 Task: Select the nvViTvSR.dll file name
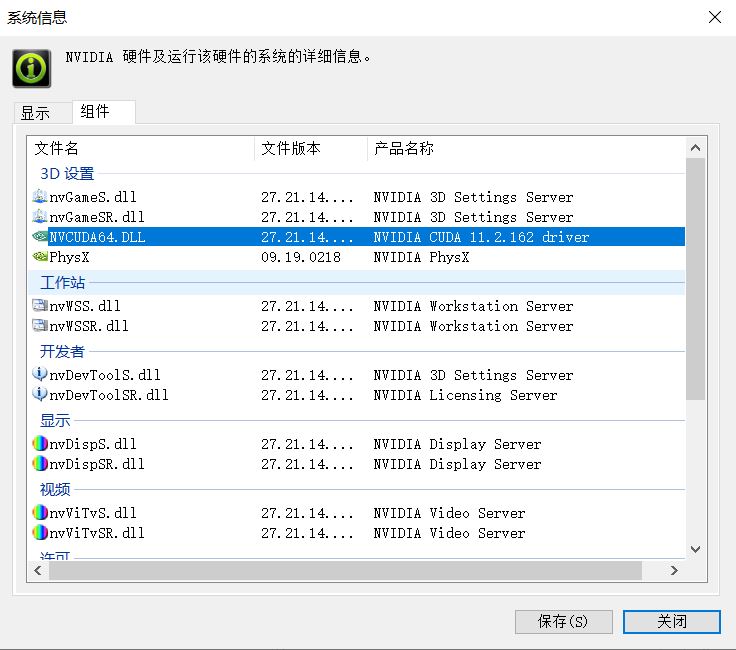pyautogui.click(x=97, y=533)
